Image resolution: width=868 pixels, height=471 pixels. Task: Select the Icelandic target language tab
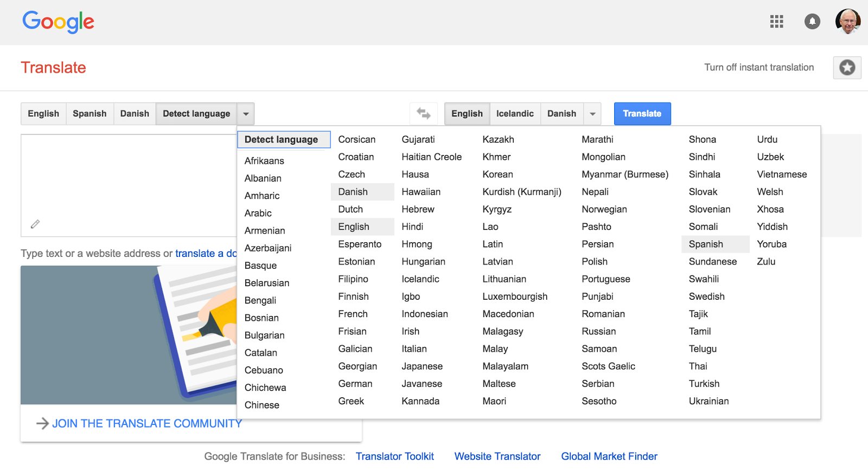coord(515,114)
